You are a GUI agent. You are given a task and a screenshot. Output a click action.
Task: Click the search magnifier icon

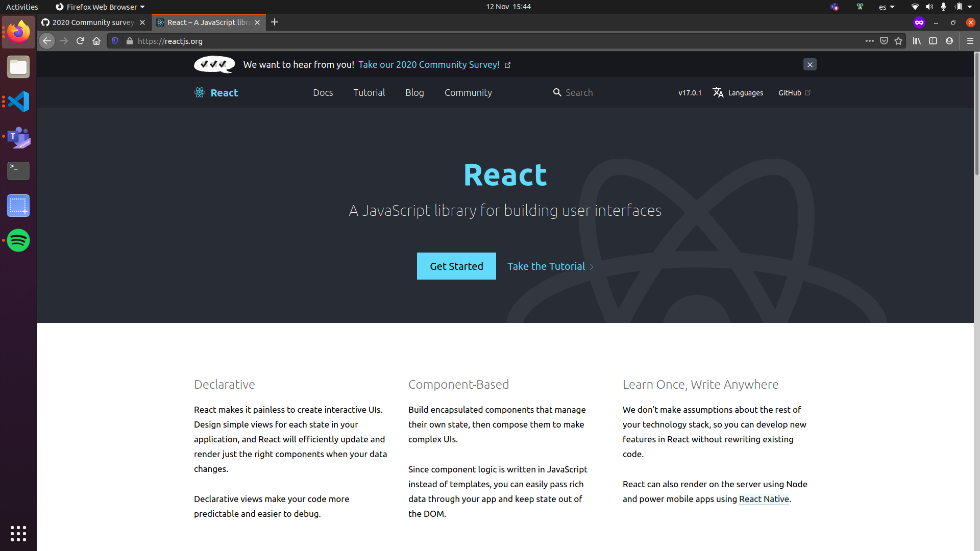click(x=557, y=92)
